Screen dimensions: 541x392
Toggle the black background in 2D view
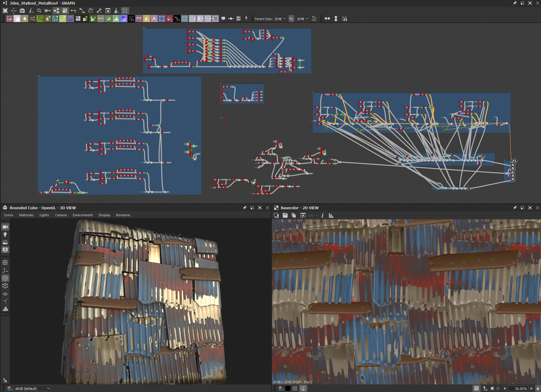[288, 389]
